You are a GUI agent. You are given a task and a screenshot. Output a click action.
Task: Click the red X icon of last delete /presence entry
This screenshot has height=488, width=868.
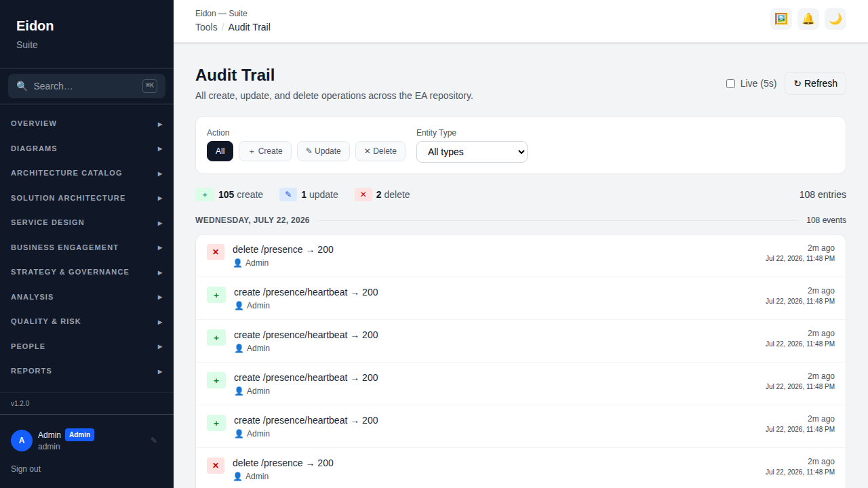[216, 466]
